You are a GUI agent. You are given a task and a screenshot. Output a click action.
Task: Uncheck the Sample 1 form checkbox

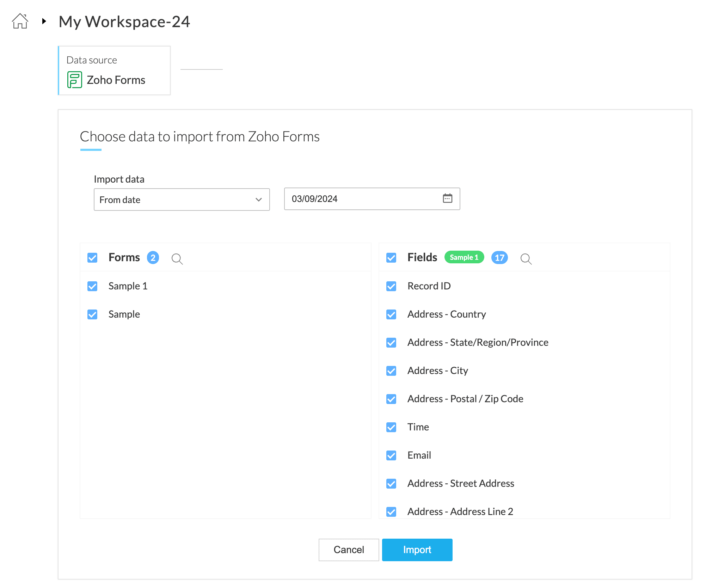pyautogui.click(x=92, y=286)
